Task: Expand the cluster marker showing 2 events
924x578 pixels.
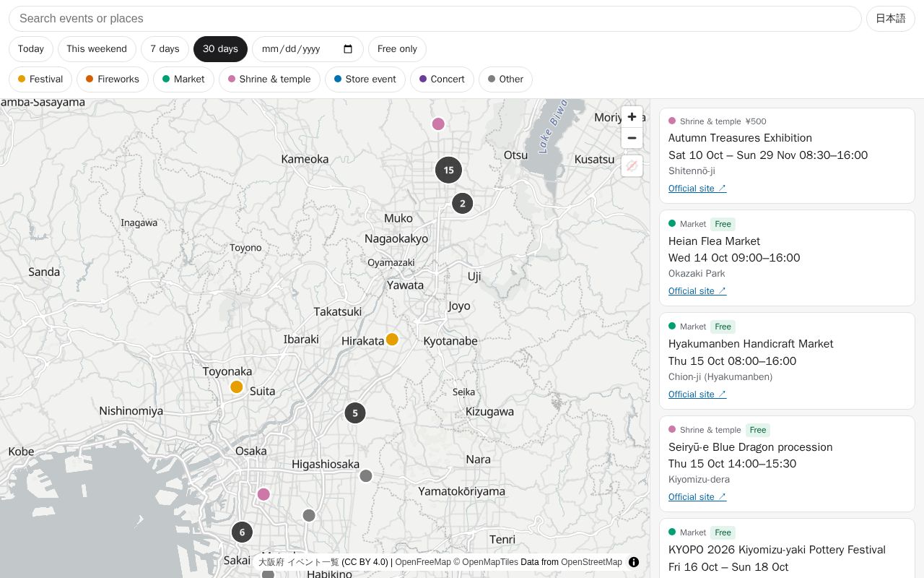Action: pos(463,203)
